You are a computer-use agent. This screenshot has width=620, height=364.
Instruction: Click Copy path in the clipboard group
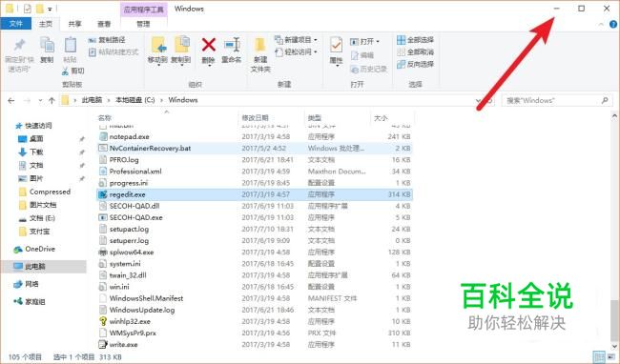107,40
